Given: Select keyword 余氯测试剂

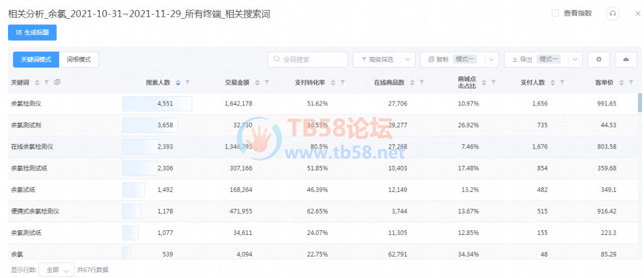Looking at the screenshot, I should pyautogui.click(x=26, y=125).
